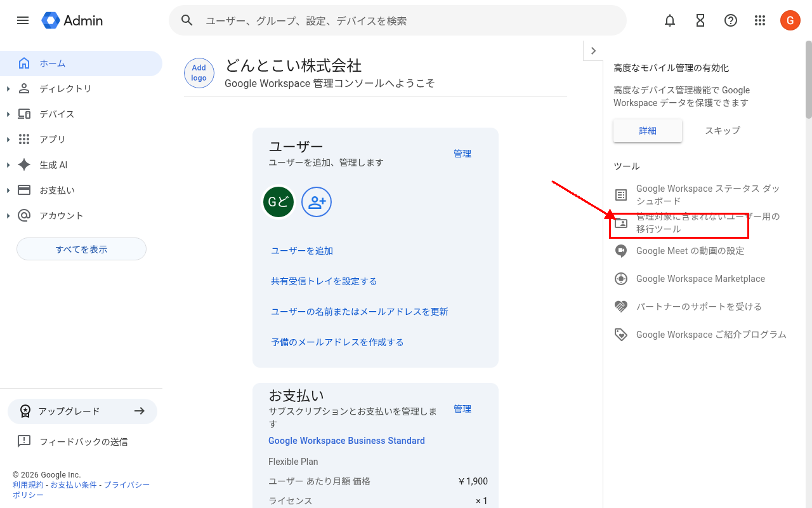Viewport: 812px width, 508px height.
Task: Expand the デバイス tree arrow
Action: [x=8, y=114]
